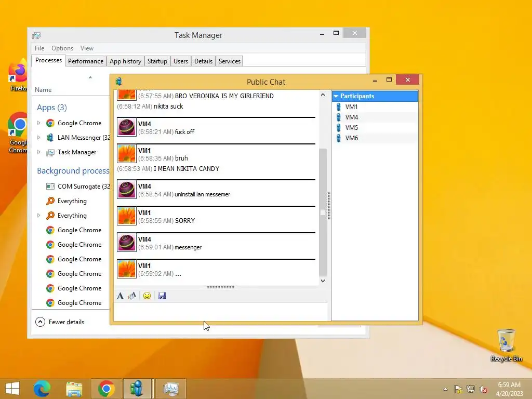This screenshot has height=399, width=532.
Task: Open File Explorer from taskbar
Action: pos(74,389)
